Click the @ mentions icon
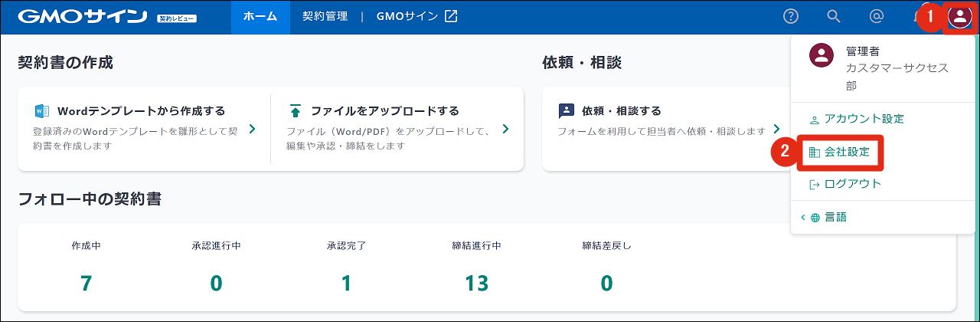Image resolution: width=980 pixels, height=322 pixels. coord(877,16)
